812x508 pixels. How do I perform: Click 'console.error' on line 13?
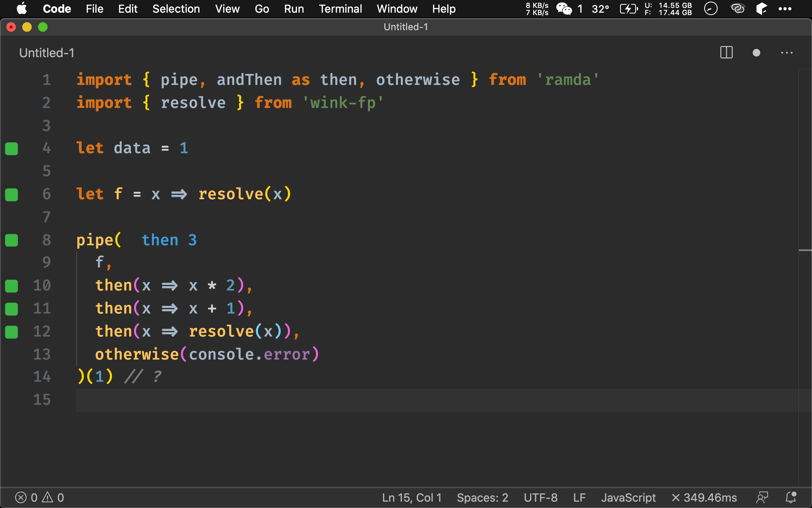249,354
